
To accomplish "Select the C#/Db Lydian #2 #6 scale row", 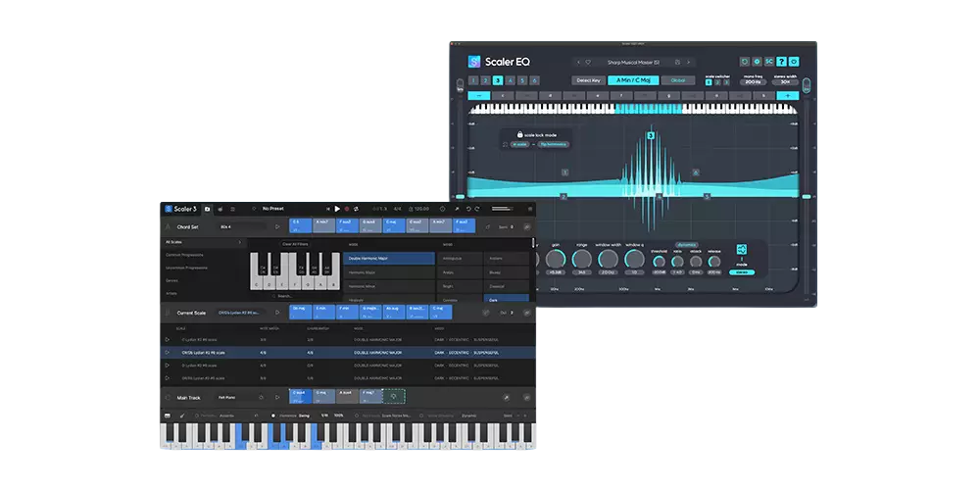I will [x=348, y=353].
